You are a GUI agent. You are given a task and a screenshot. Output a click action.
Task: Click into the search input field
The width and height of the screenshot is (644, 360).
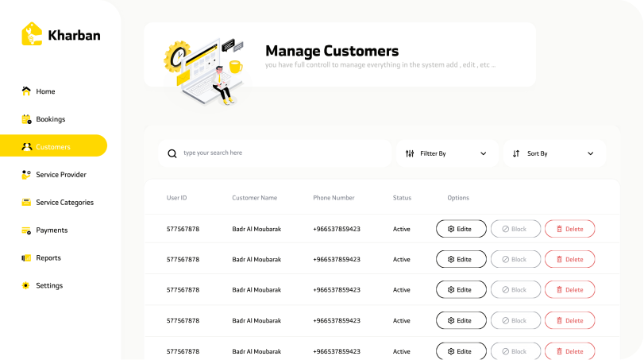point(282,153)
